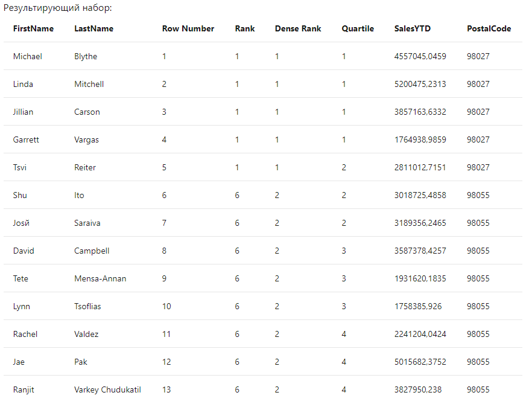Viewport: 532px width, 407px height.
Task: Click the SalesYTD column header
Action: (413, 28)
